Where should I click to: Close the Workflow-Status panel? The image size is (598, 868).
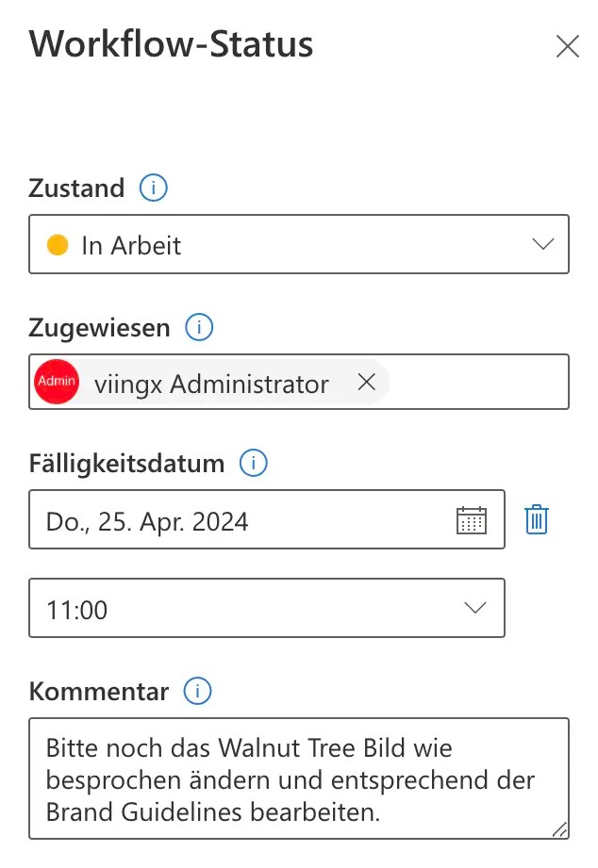point(567,46)
